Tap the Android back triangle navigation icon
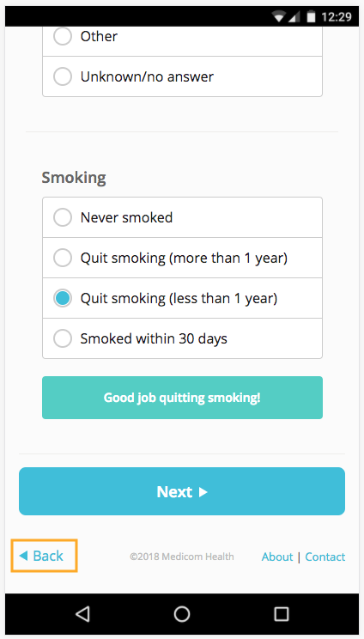This screenshot has width=364, height=639. tap(82, 614)
